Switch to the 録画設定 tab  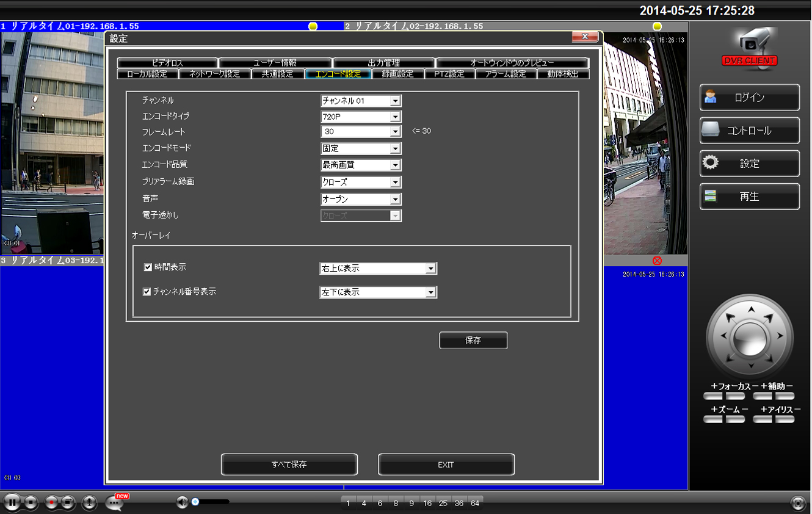tap(397, 74)
